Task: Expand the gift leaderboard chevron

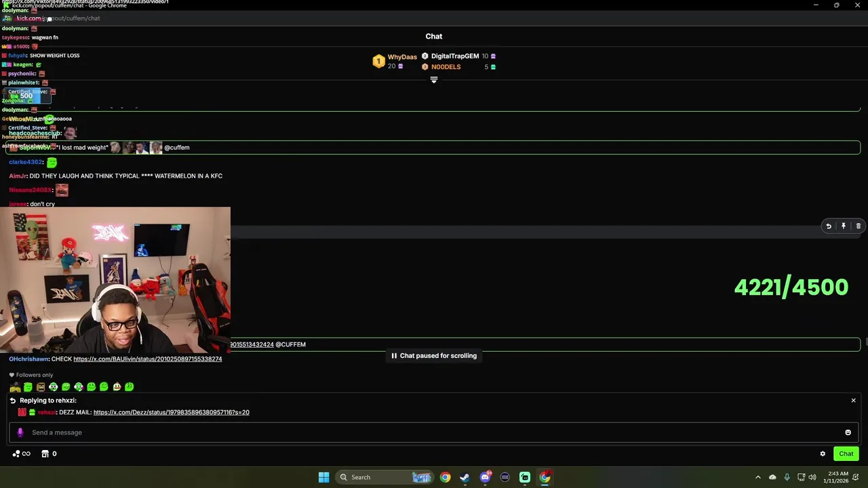Action: [x=434, y=80]
